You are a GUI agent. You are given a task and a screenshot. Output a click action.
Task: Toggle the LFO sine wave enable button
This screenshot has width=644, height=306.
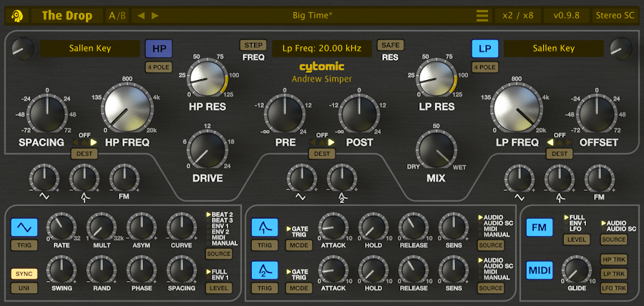point(24,227)
